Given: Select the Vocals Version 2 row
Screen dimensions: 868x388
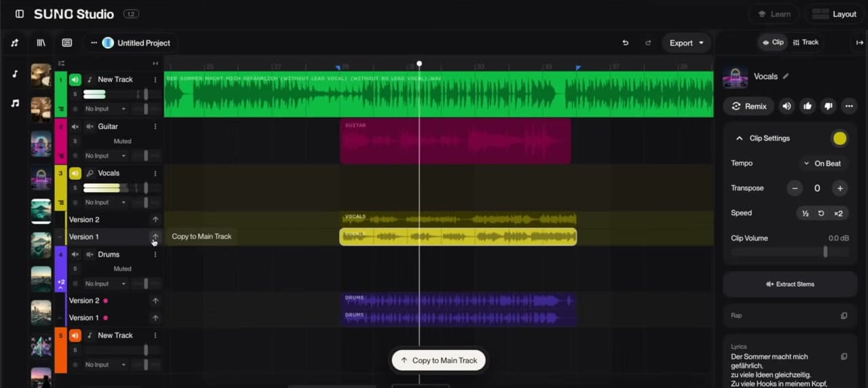Looking at the screenshot, I should [114, 220].
